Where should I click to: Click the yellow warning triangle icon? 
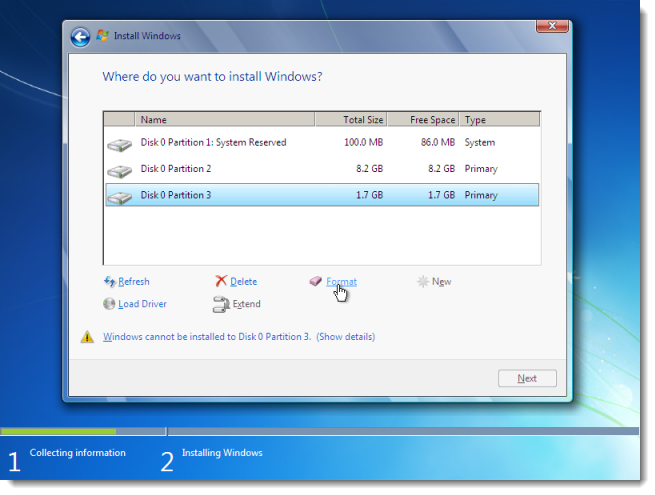click(x=87, y=337)
